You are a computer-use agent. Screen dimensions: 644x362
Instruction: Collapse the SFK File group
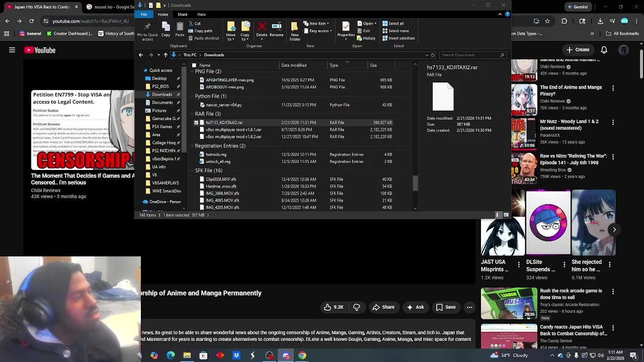(192, 171)
